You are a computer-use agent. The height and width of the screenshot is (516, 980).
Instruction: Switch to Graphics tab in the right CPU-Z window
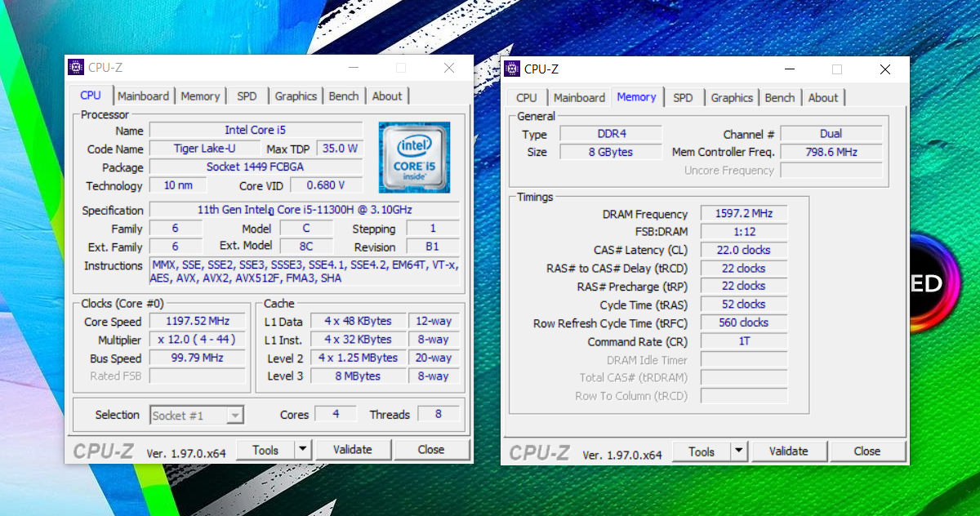point(732,98)
